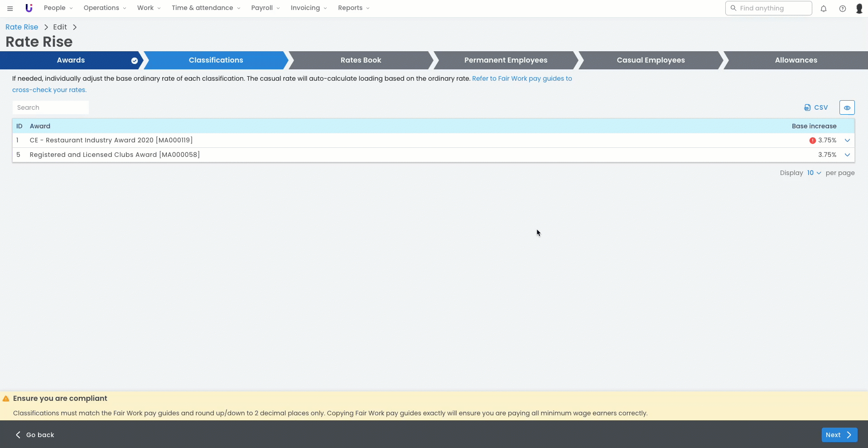868x448 pixels.
Task: Focus the classifications Search field
Action: coord(50,107)
